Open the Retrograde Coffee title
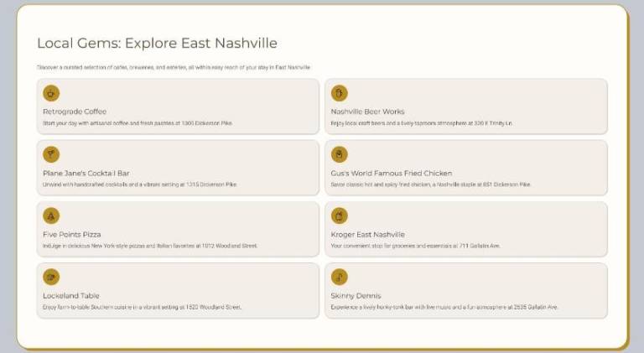This screenshot has height=353, width=644. point(75,112)
